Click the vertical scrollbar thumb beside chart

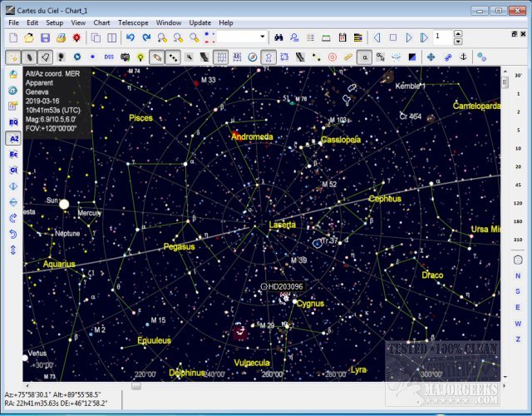(x=505, y=82)
